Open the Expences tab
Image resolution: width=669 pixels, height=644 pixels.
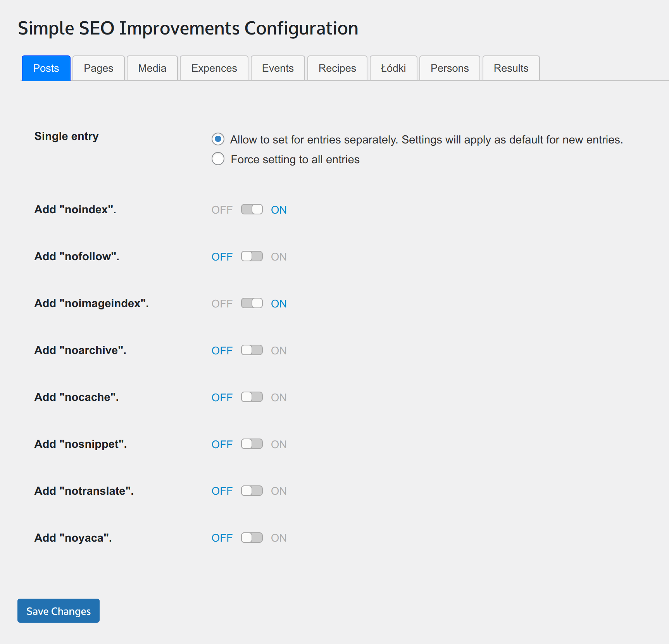tap(214, 68)
